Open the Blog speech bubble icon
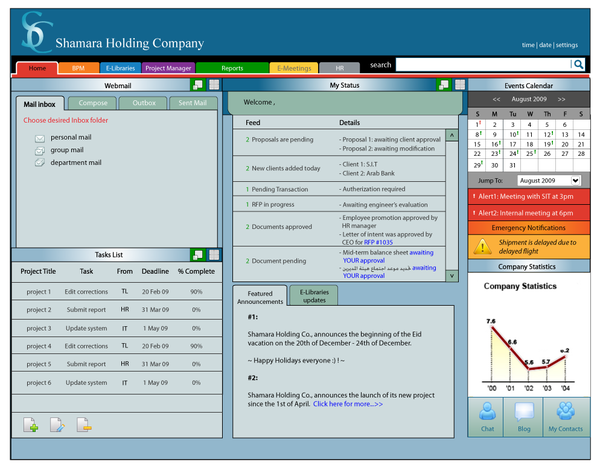The height and width of the screenshot is (470, 600). (524, 411)
